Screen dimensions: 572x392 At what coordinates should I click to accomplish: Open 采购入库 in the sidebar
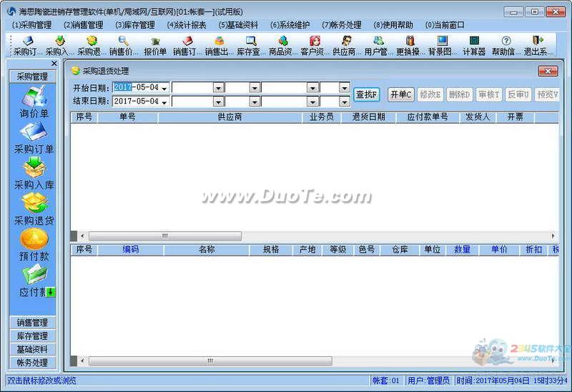coord(34,173)
